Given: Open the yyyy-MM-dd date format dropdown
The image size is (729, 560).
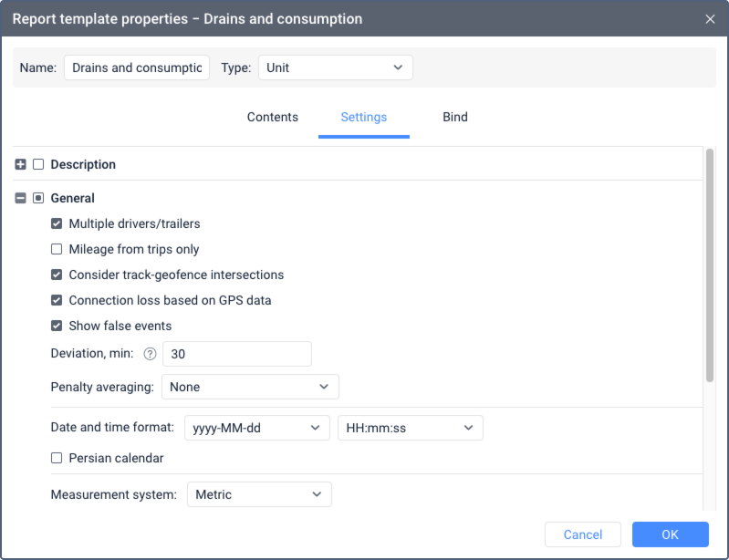Looking at the screenshot, I should pos(256,428).
